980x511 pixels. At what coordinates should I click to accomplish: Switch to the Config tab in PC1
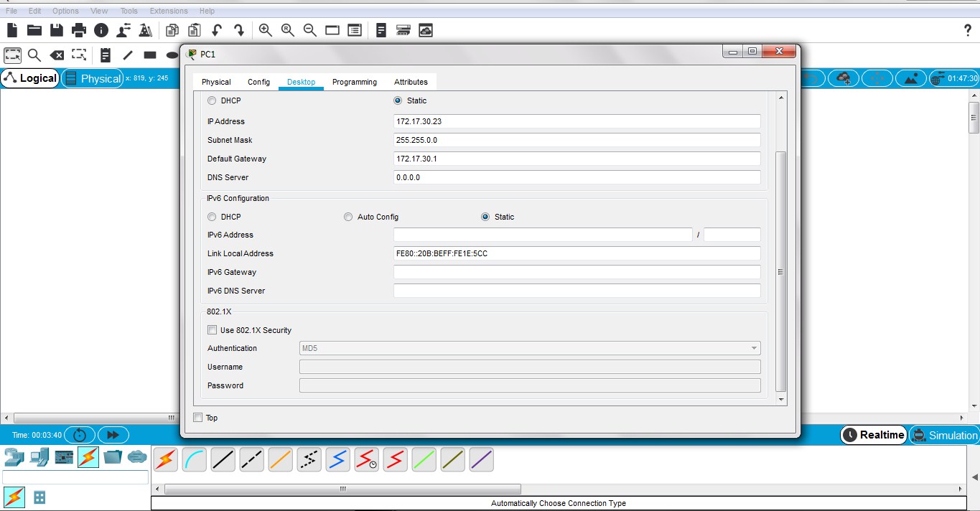(x=258, y=82)
